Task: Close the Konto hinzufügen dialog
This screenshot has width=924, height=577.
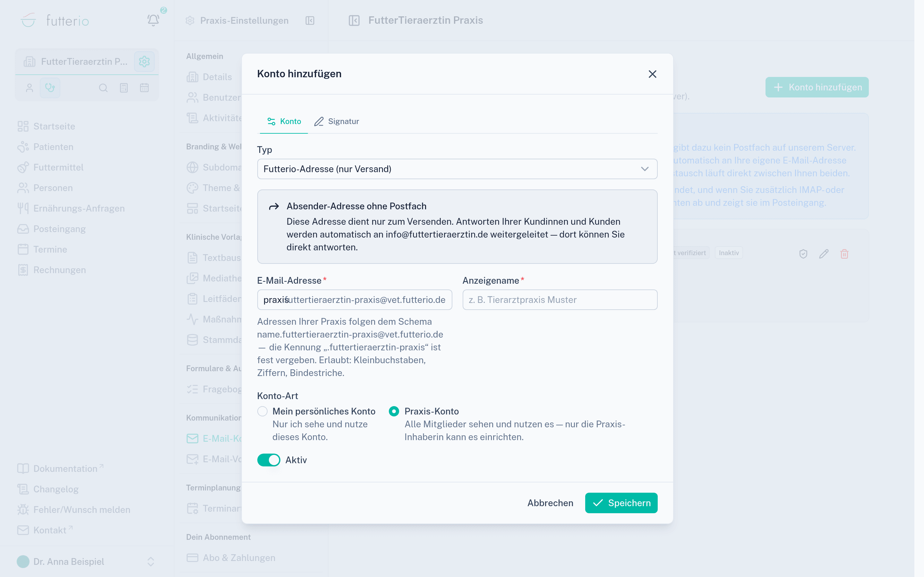Action: click(652, 74)
